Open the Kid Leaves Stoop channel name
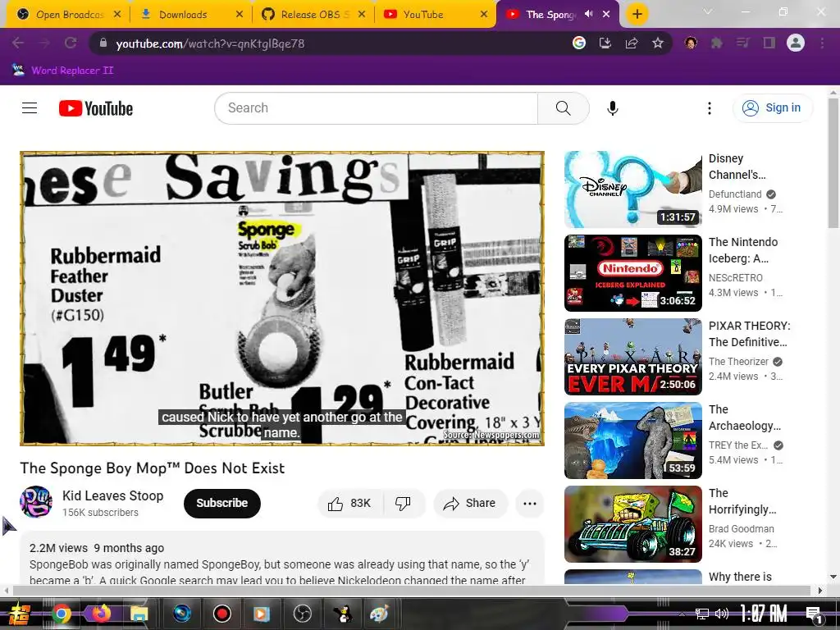Screen dimensions: 840x630 (x=112, y=495)
